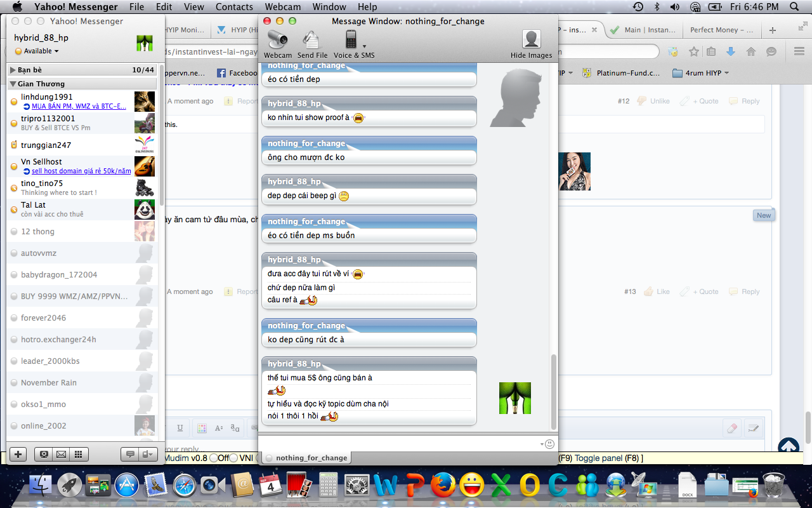The width and height of the screenshot is (812, 508).
Task: Launch Safari from the Dock
Action: 185,486
